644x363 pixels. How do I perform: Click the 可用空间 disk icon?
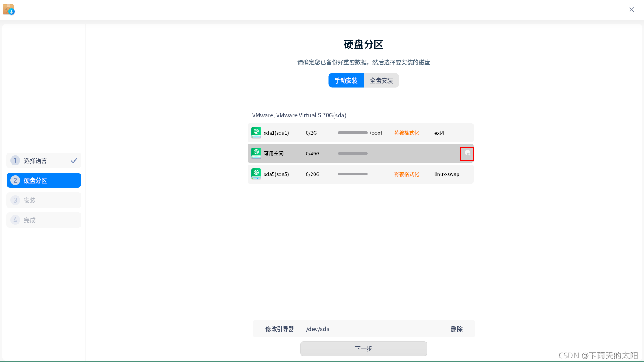point(256,153)
